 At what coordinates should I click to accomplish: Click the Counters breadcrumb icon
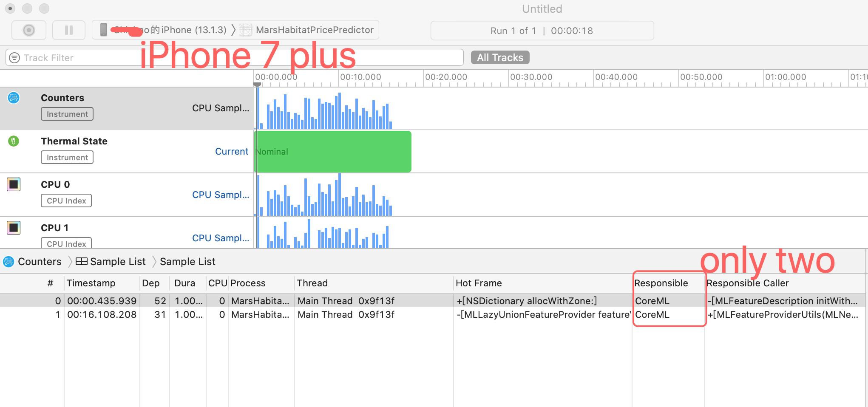[9, 261]
